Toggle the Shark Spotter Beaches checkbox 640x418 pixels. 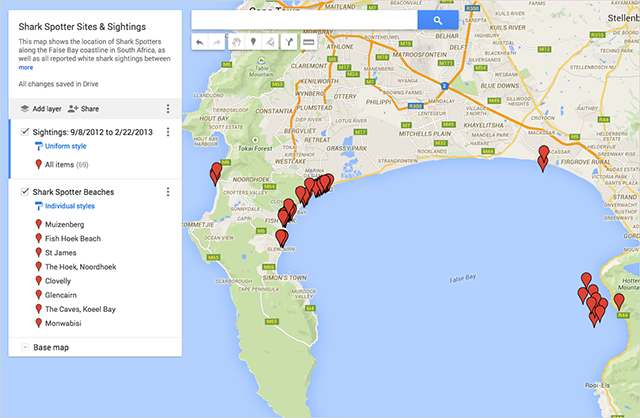tap(25, 191)
